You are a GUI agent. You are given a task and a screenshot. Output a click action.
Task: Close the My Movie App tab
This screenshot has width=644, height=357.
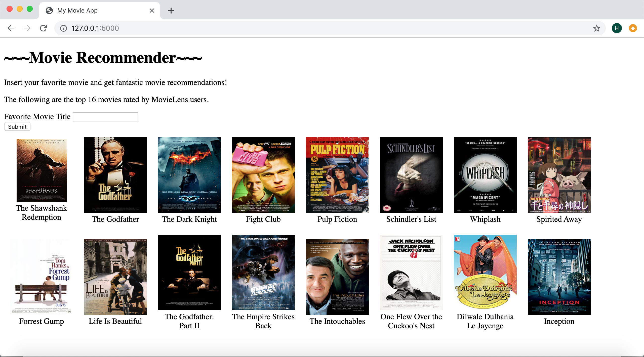(x=152, y=11)
